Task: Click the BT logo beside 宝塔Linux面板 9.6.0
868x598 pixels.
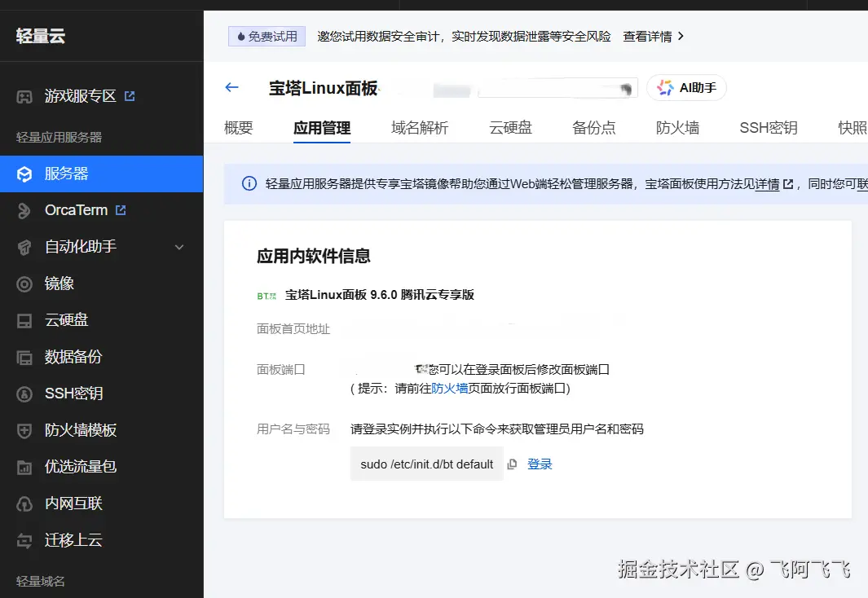Action: pos(267,296)
